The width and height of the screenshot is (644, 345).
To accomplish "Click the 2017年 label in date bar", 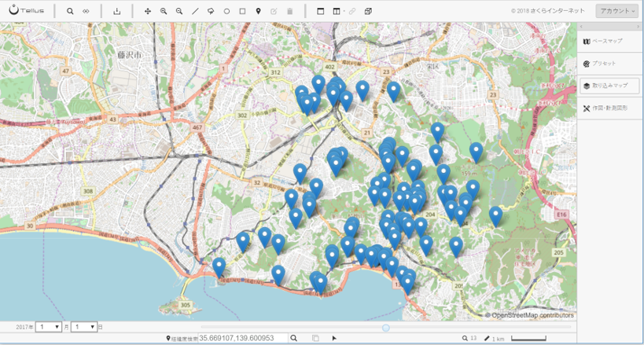I will click(x=25, y=328).
